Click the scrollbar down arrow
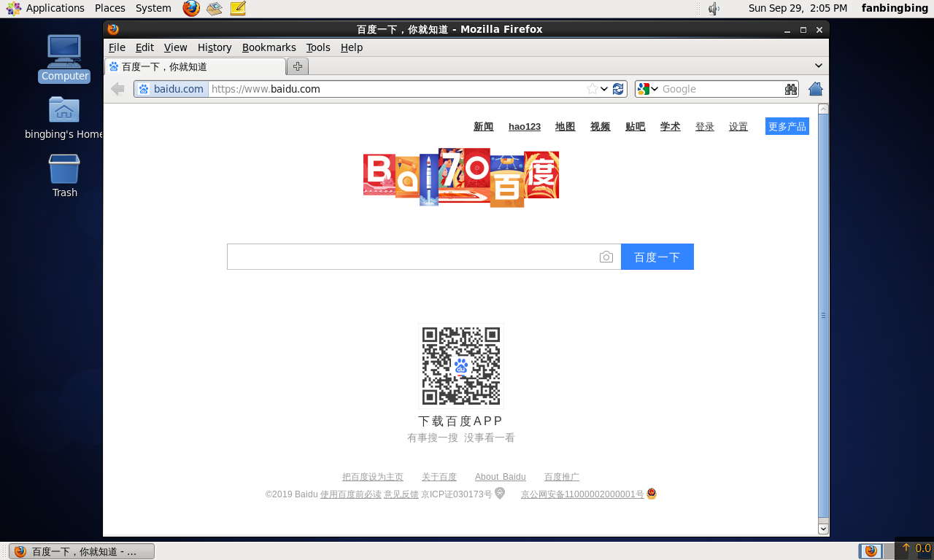 point(824,529)
